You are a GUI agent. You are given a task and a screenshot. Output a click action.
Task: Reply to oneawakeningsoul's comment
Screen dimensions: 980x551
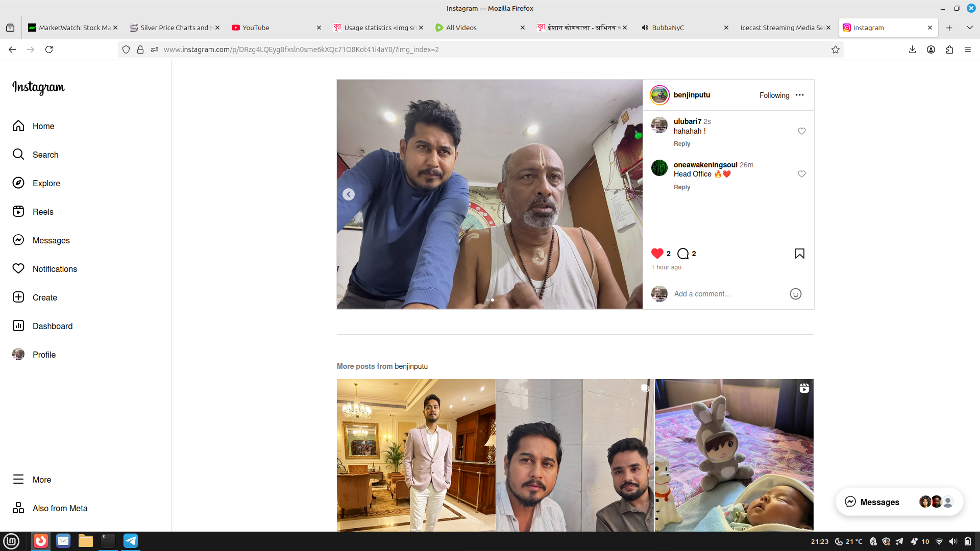click(681, 187)
